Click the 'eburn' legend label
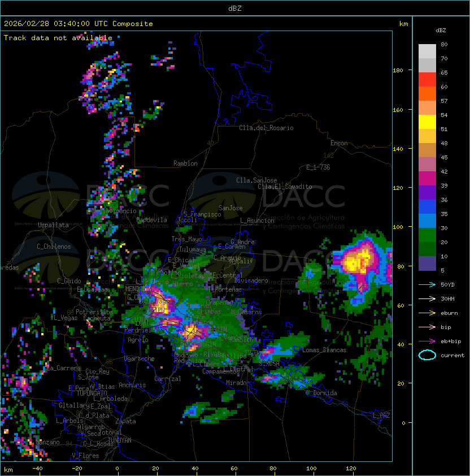The height and width of the screenshot is (476, 470). pos(449,313)
